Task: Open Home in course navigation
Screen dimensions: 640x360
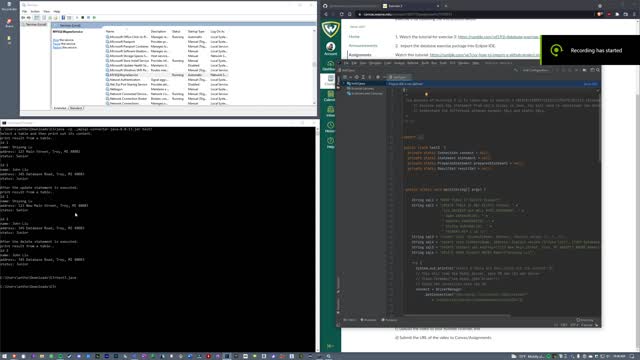Action: [354, 36]
